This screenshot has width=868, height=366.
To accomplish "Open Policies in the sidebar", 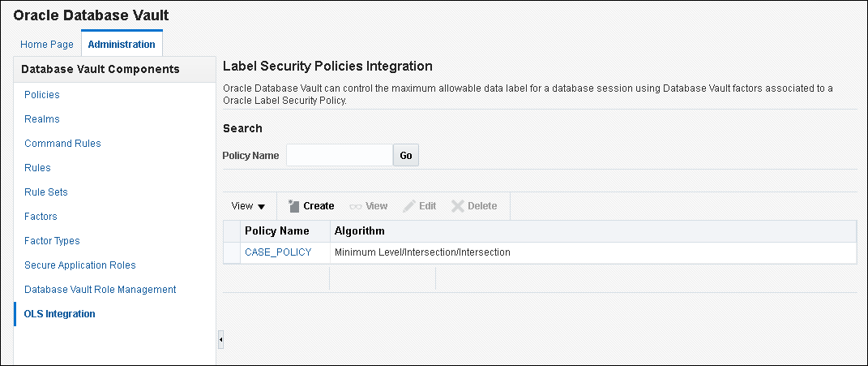I will pos(42,95).
